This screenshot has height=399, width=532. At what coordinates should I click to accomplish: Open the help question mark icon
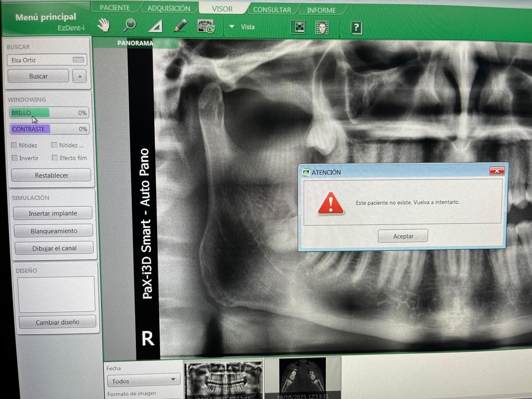click(x=356, y=28)
